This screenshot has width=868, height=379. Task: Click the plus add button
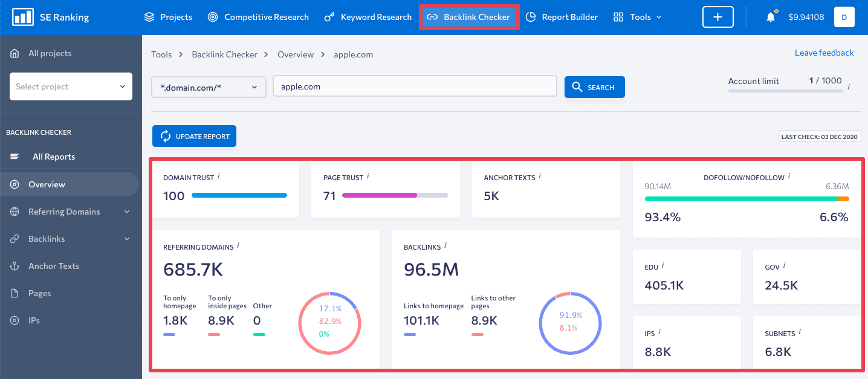tap(718, 17)
